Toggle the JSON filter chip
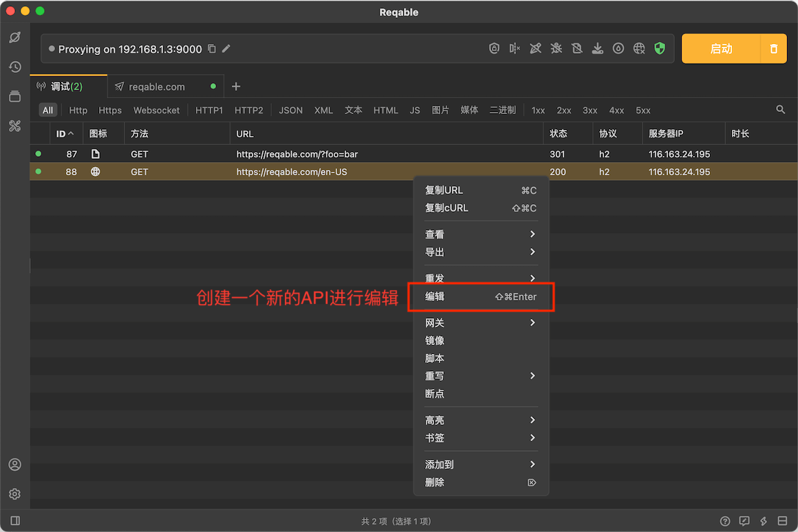 pos(290,111)
